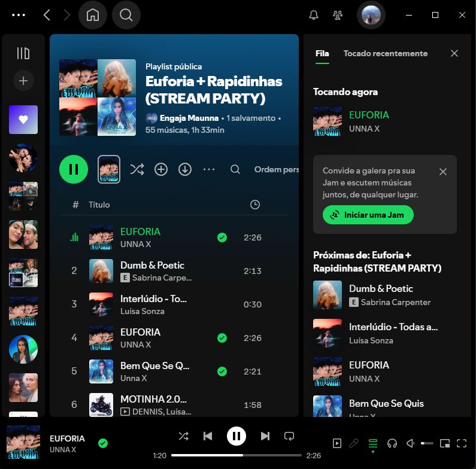Image resolution: width=476 pixels, height=469 pixels.
Task: Pause the playlist with the green button
Action: coord(74,169)
